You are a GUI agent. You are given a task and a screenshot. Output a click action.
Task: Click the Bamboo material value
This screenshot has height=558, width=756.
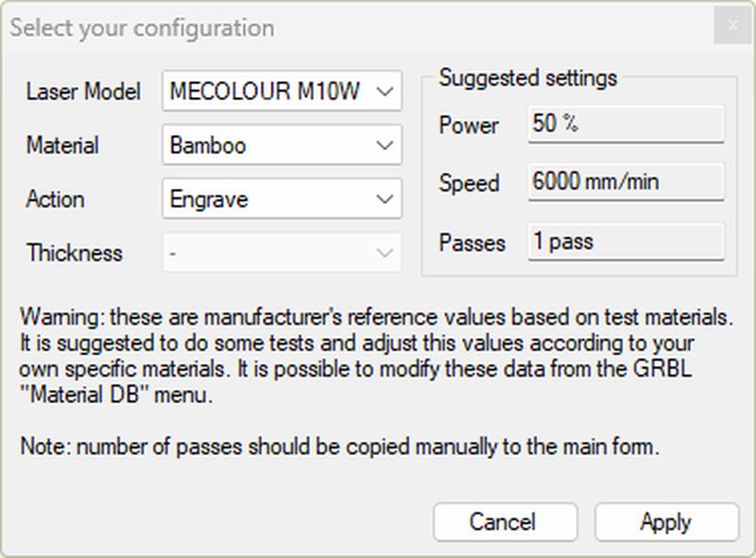pyautogui.click(x=208, y=145)
